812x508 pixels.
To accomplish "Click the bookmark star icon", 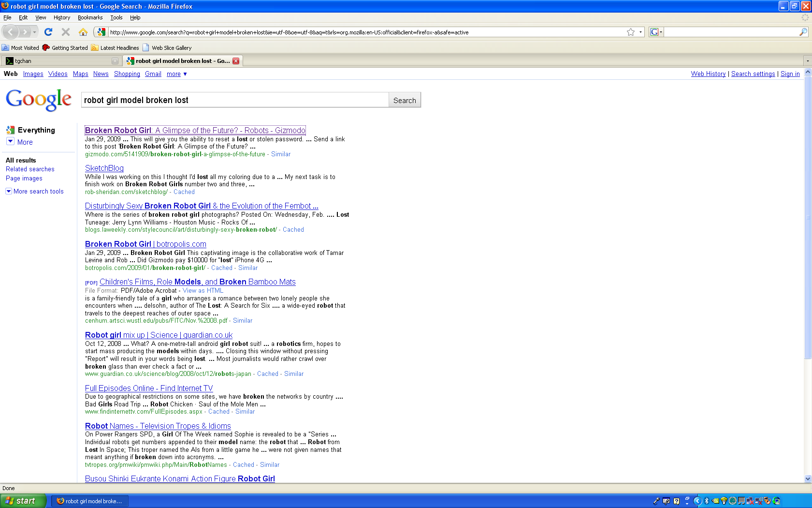I will (630, 32).
